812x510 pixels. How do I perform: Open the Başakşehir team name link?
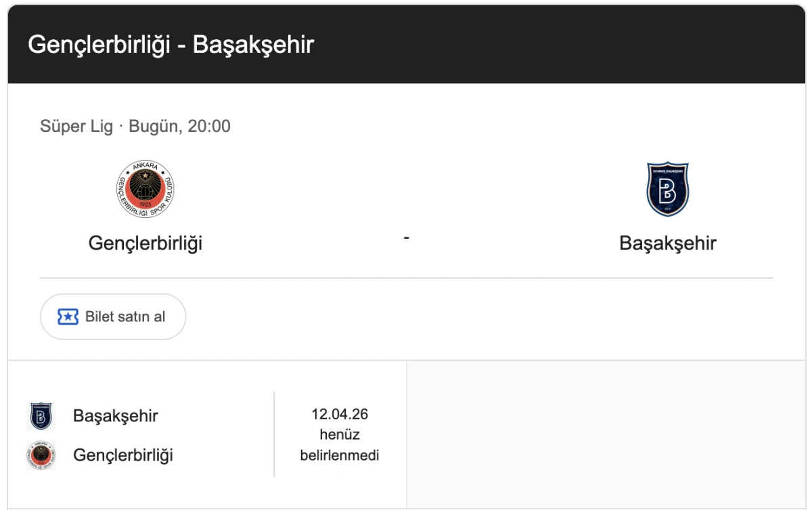tap(667, 241)
